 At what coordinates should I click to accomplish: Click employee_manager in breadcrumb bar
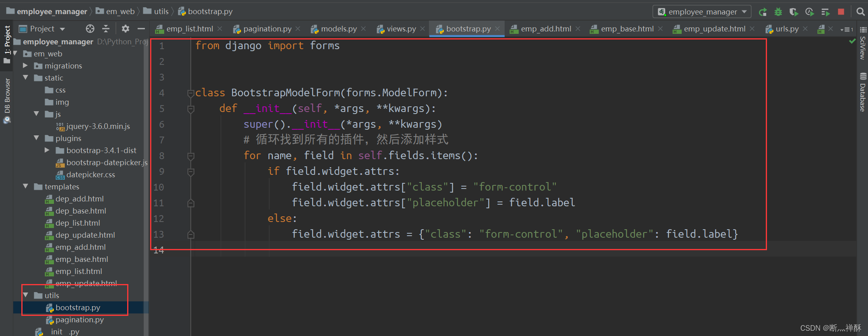pyautogui.click(x=47, y=11)
